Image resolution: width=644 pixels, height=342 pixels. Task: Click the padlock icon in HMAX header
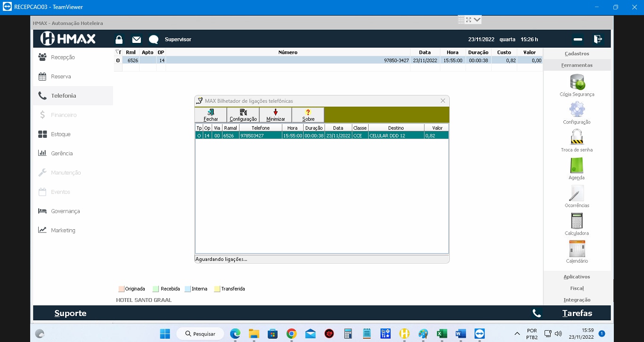119,40
